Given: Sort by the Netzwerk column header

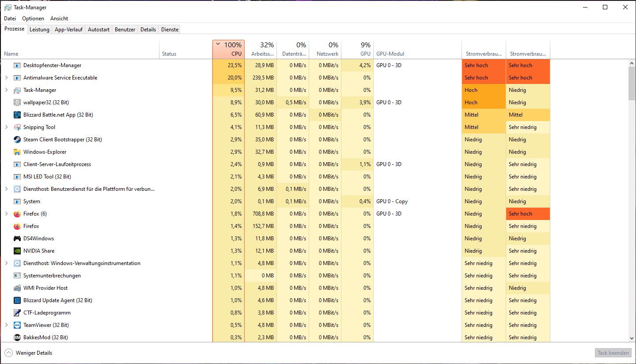Looking at the screenshot, I should tap(325, 49).
